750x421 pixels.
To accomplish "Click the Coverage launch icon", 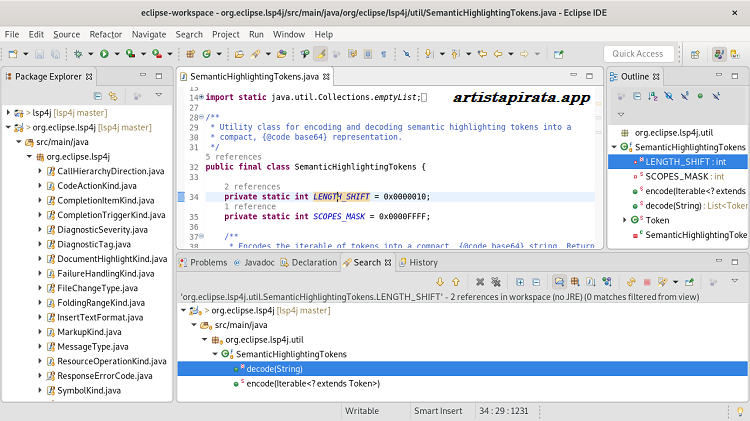I will point(131,54).
